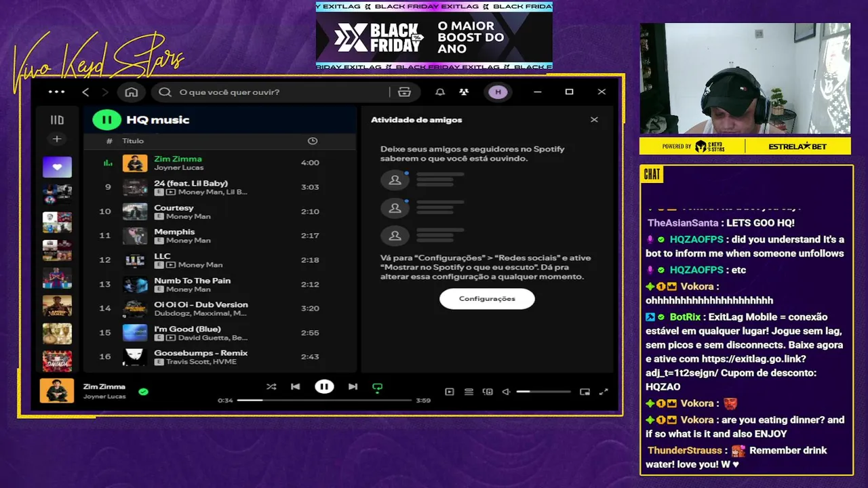Viewport: 868px width, 488px height.
Task: Click username 'ThunderStrauss' in chat
Action: point(685,451)
